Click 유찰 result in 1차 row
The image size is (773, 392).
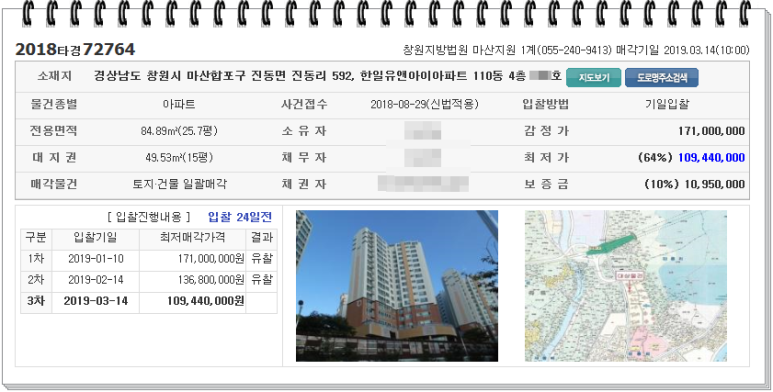[x=262, y=259]
